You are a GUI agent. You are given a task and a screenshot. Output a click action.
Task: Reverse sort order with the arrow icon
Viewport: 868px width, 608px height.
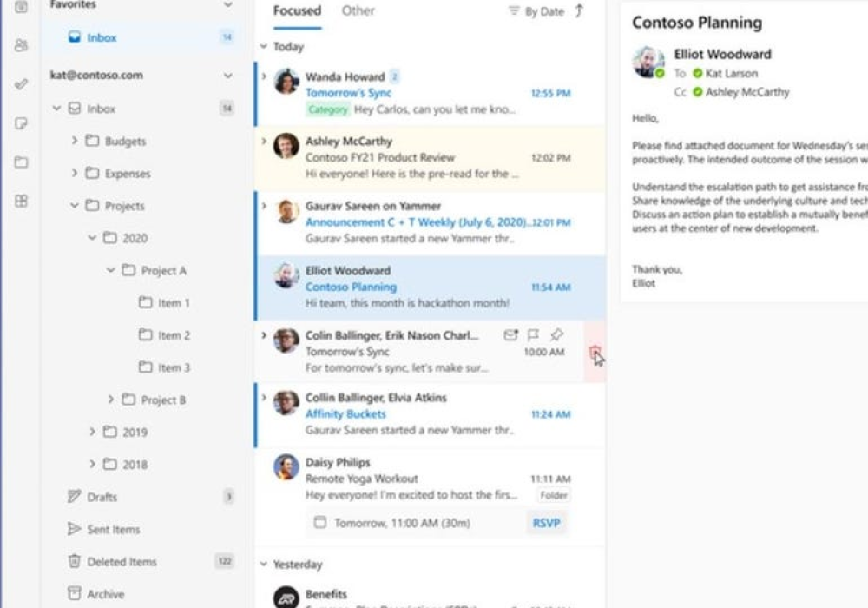[579, 10]
